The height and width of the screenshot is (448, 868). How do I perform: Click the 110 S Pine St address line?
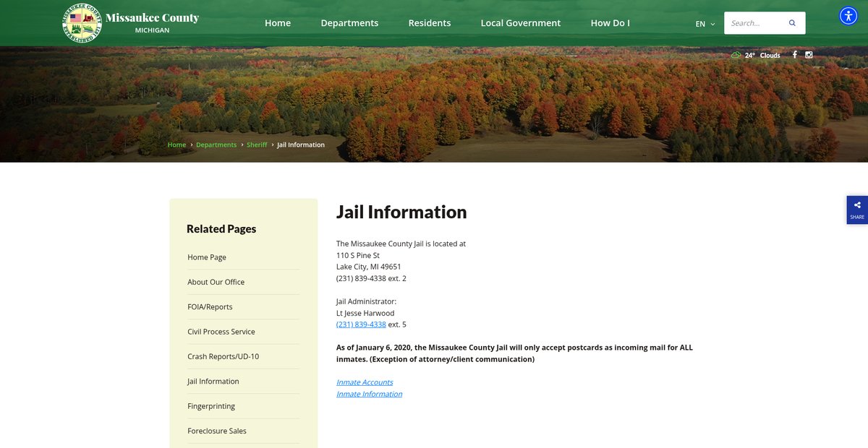point(358,255)
